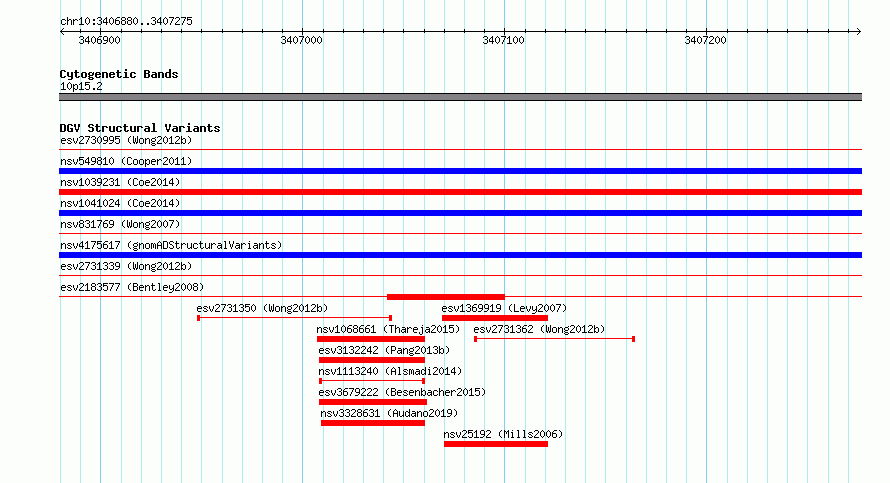
Task: Open esv2731339 (Wong2012b) variant label
Action: pyautogui.click(x=126, y=266)
